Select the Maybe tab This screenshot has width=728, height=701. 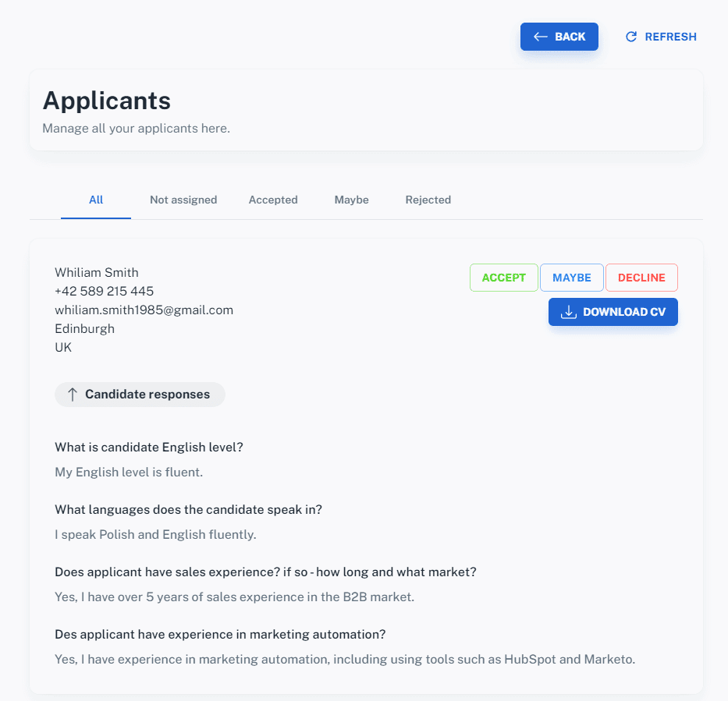point(351,200)
